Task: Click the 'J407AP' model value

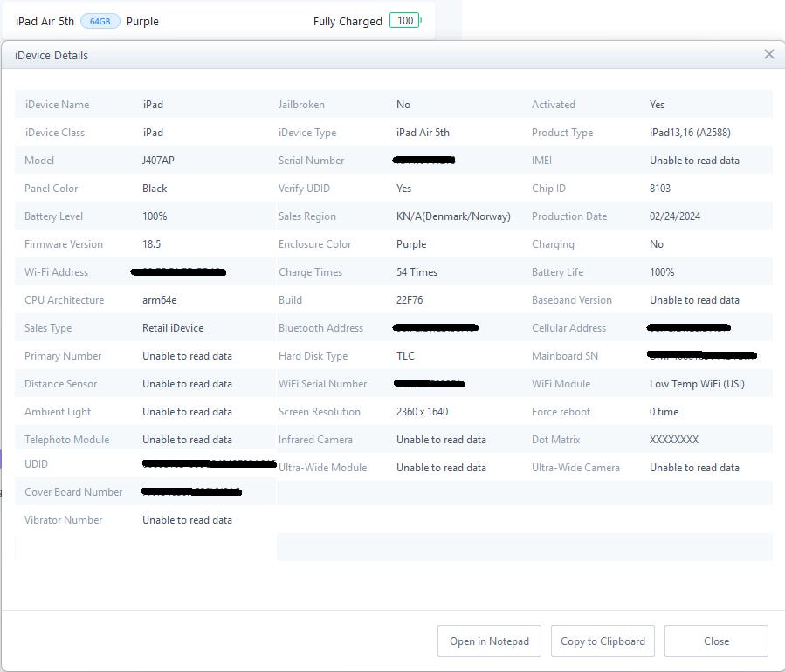Action: pyautogui.click(x=158, y=161)
